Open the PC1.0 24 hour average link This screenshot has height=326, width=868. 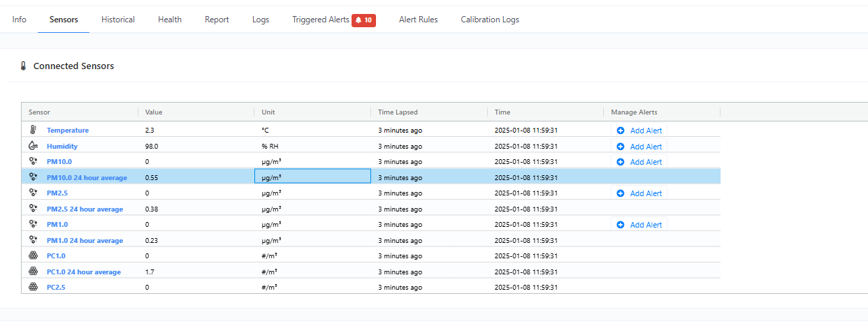pyautogui.click(x=84, y=272)
